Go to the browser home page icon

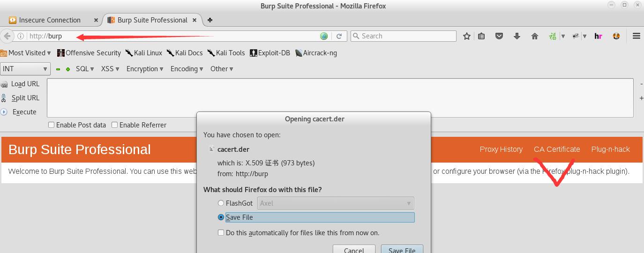pyautogui.click(x=535, y=36)
